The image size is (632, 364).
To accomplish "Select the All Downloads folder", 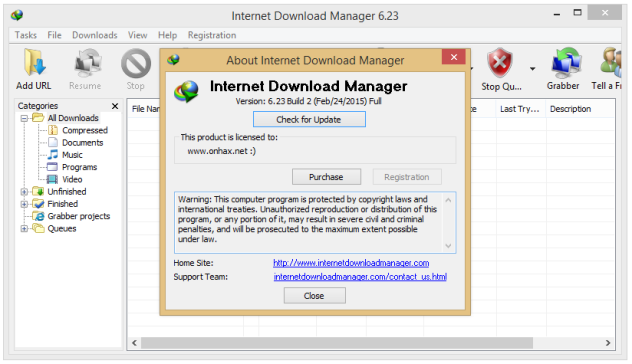I will point(73,118).
